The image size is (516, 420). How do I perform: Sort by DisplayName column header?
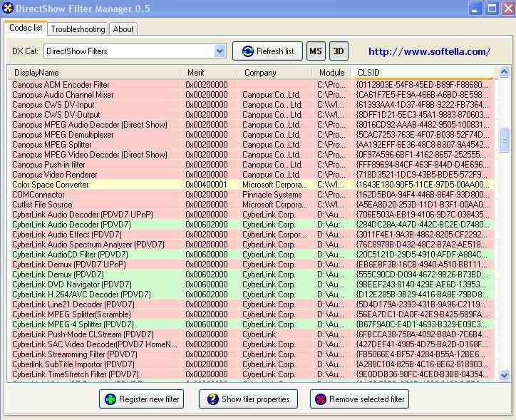[x=94, y=73]
